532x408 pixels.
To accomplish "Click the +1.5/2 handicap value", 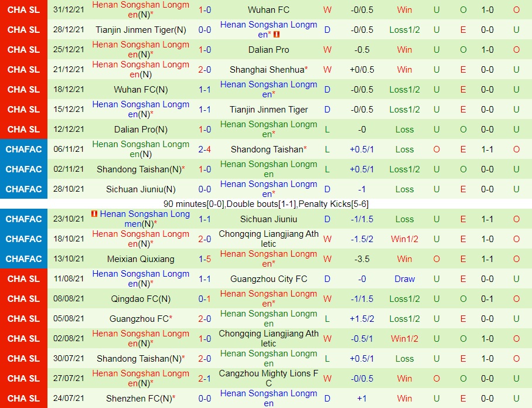I will [x=362, y=319].
